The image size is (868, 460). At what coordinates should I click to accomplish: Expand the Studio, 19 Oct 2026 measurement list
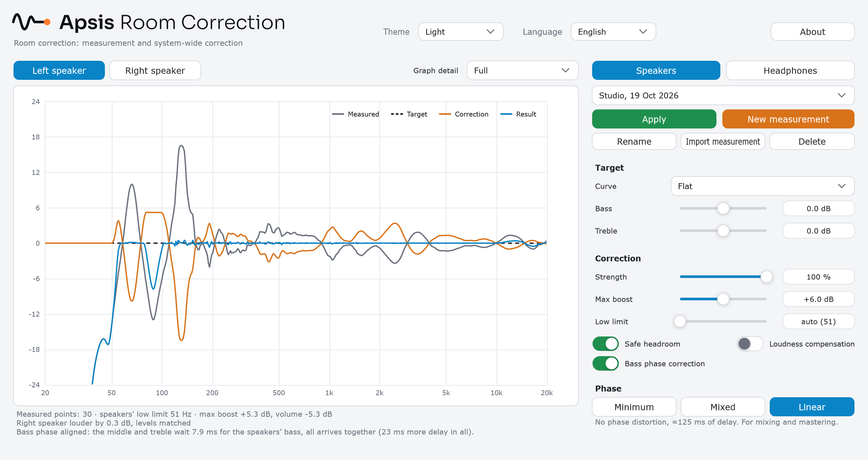click(723, 95)
